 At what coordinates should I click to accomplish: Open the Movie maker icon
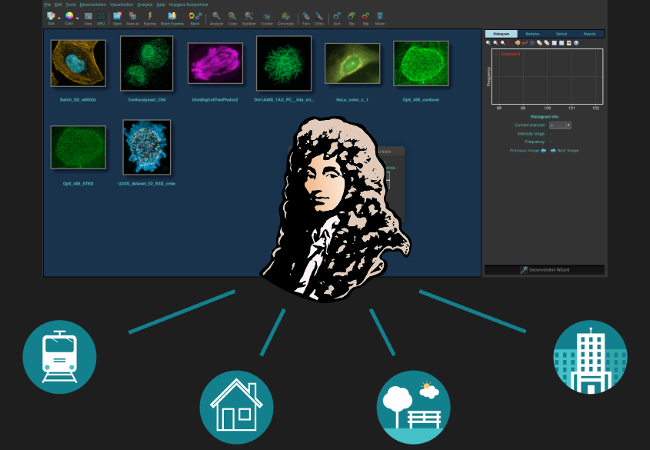coord(379,17)
